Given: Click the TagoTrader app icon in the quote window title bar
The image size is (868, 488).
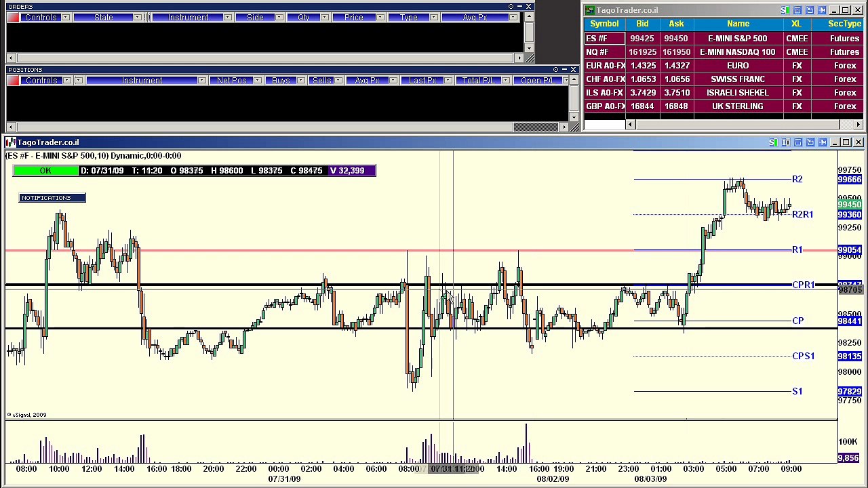Looking at the screenshot, I should [x=590, y=10].
